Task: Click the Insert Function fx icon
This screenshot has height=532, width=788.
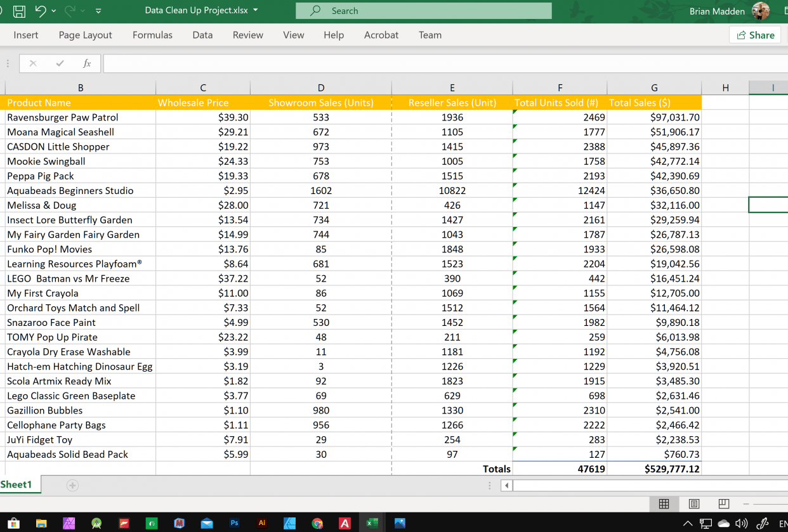Action: (87, 63)
